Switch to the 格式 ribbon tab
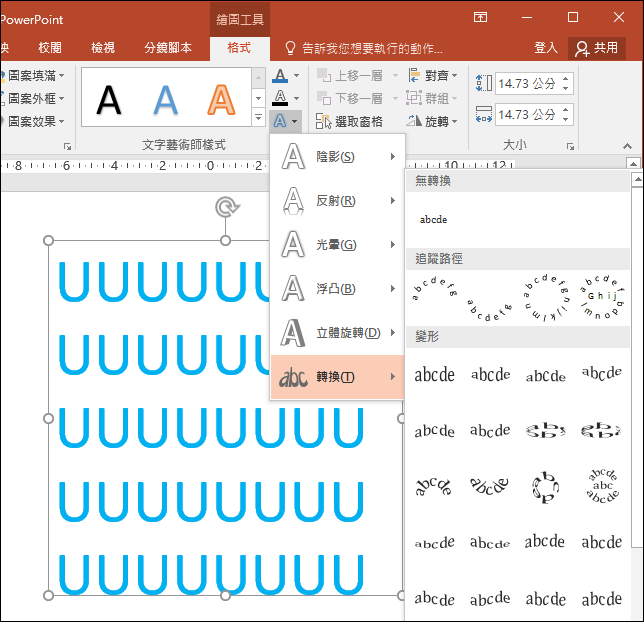The height and width of the screenshot is (622, 644). (x=239, y=48)
